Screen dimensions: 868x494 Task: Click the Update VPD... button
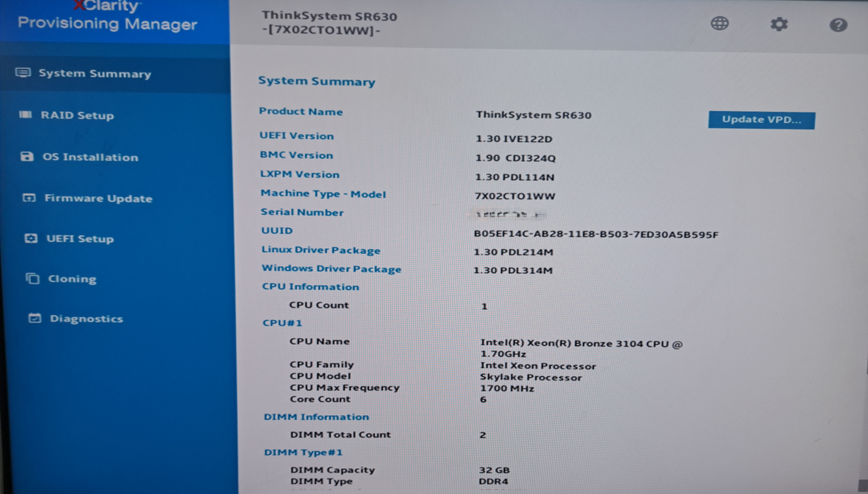click(761, 119)
